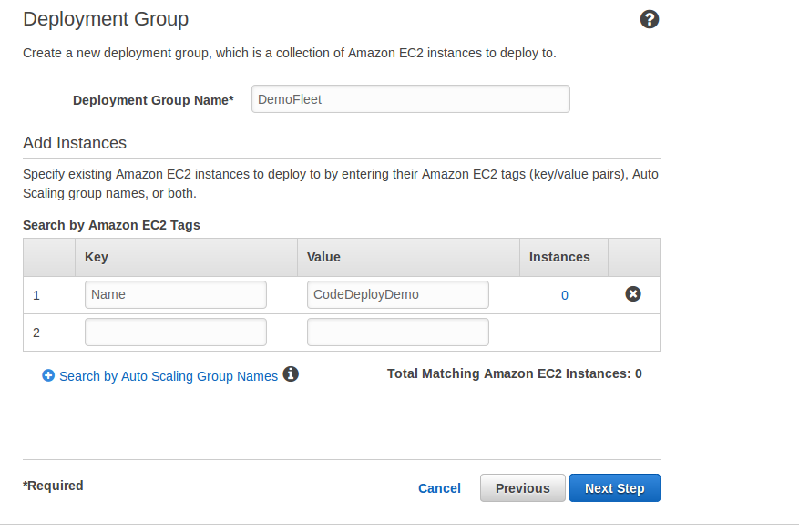Click the empty Value field in row 2
This screenshot has width=799, height=532.
[398, 332]
